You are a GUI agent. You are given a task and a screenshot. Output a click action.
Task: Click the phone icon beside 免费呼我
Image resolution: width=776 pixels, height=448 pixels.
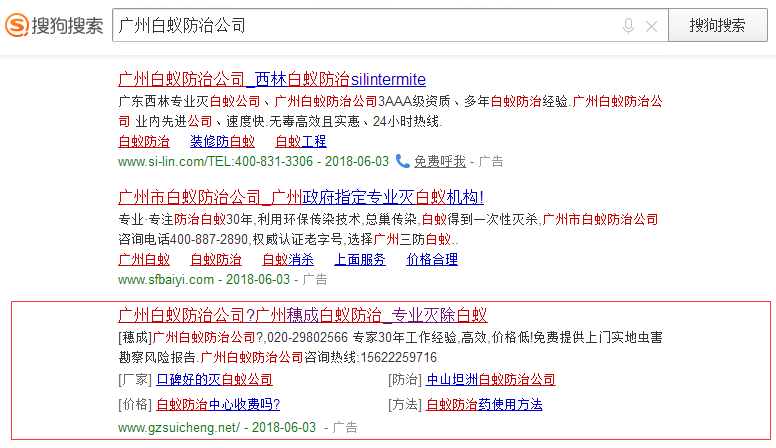point(402,160)
